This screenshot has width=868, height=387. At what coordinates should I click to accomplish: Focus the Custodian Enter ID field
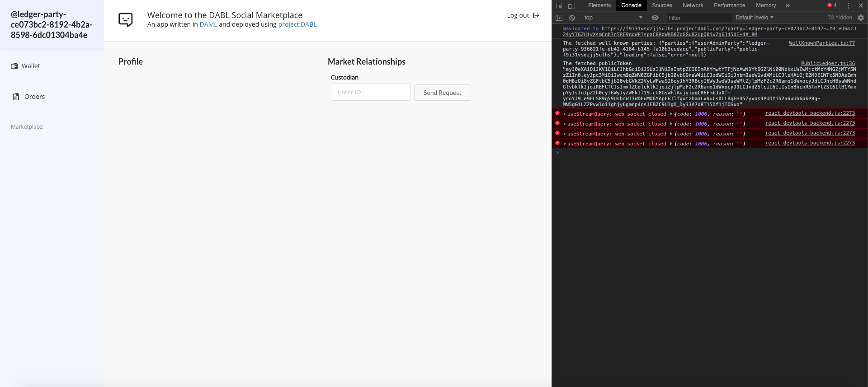click(371, 92)
